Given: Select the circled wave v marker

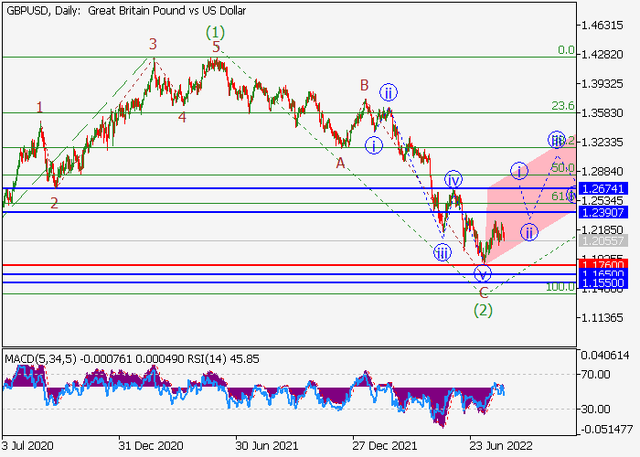Looking at the screenshot, I should click(482, 273).
